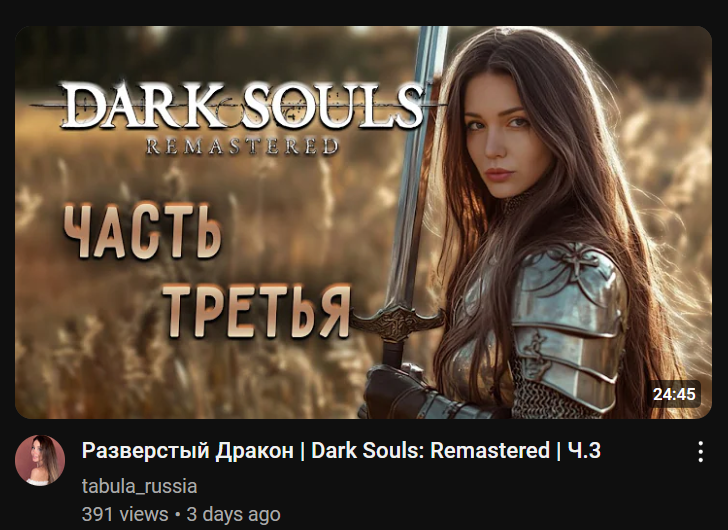This screenshot has height=530, width=728.
Task: Click the gloved hand gripping the sword
Action: tap(397, 390)
